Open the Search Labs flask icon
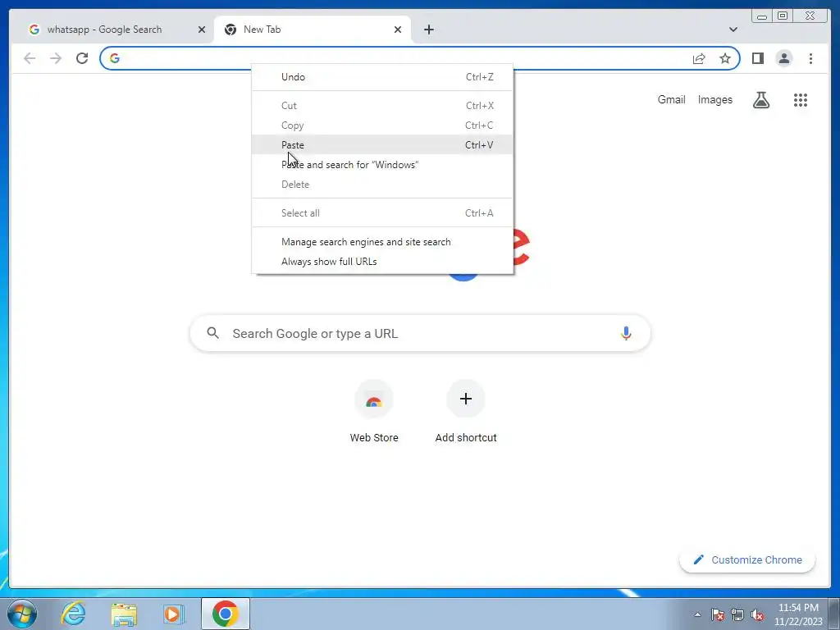 click(x=760, y=99)
